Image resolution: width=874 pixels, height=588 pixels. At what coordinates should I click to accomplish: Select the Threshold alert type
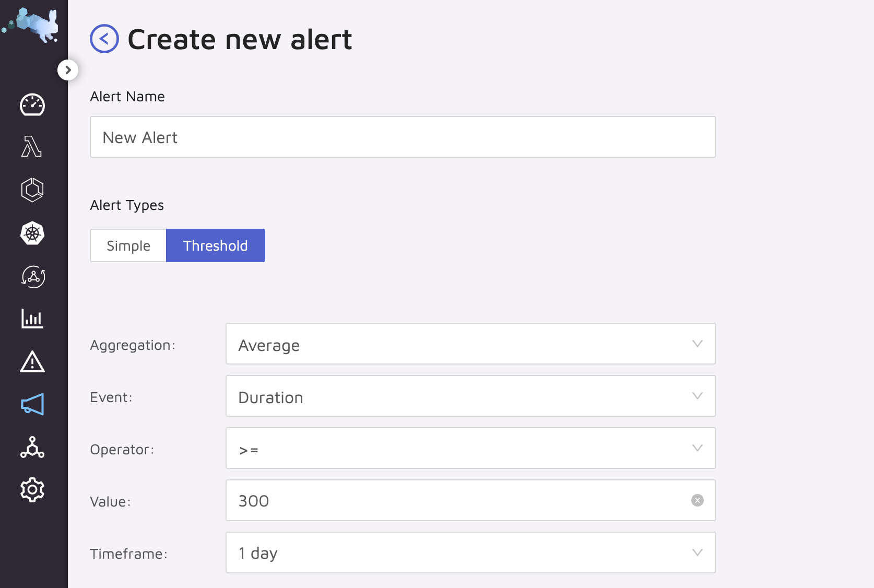[x=216, y=245]
